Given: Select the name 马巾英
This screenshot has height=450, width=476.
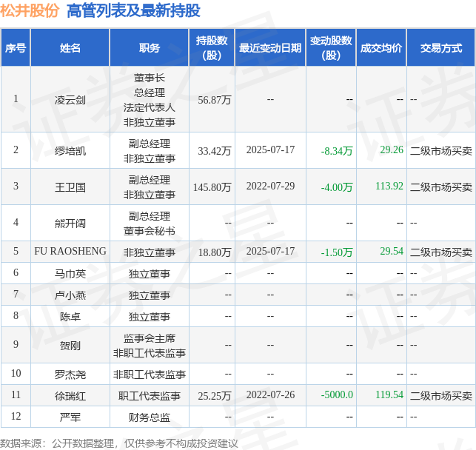Looking at the screenshot, I should pos(70,274).
